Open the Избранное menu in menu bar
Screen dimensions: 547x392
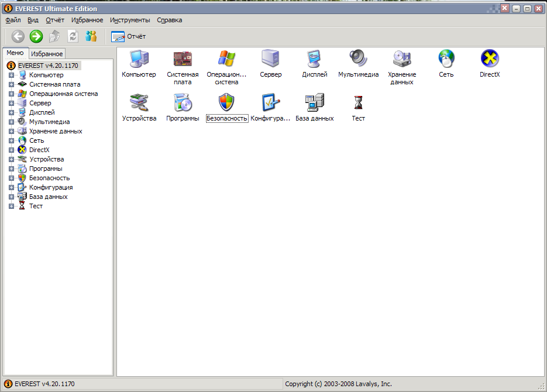point(87,20)
